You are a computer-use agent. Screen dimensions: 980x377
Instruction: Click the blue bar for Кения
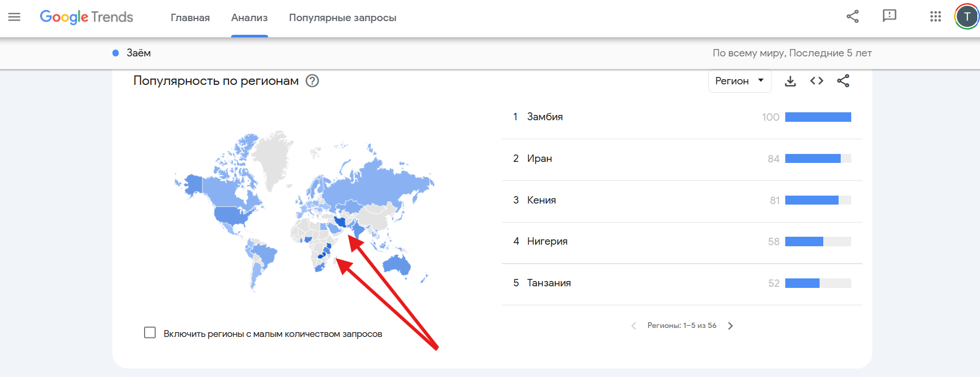click(x=812, y=200)
